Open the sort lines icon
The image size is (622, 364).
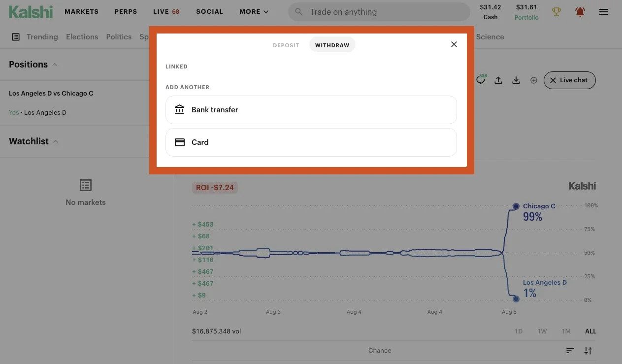click(x=570, y=351)
